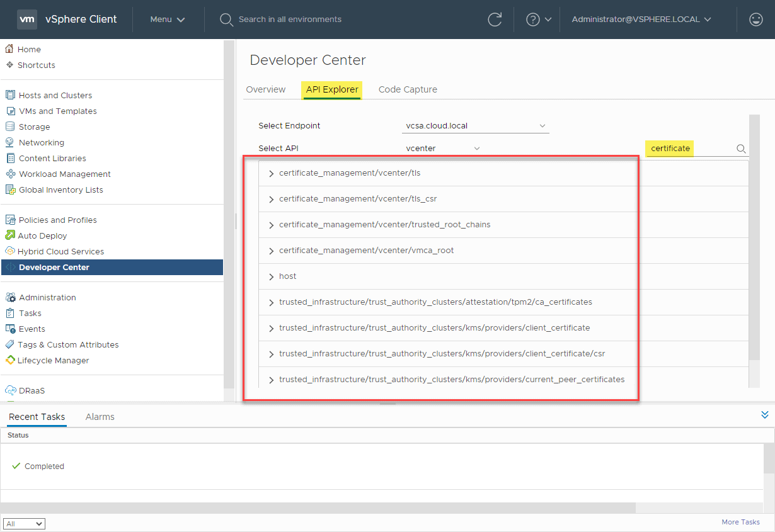Click the Hybrid Cloud Services icon
This screenshot has height=532, width=775.
click(10, 251)
